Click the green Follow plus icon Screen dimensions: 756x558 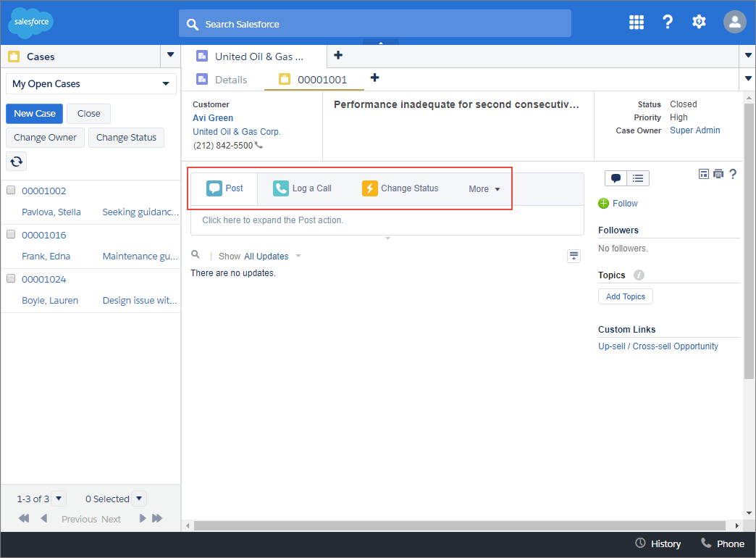[x=604, y=203]
